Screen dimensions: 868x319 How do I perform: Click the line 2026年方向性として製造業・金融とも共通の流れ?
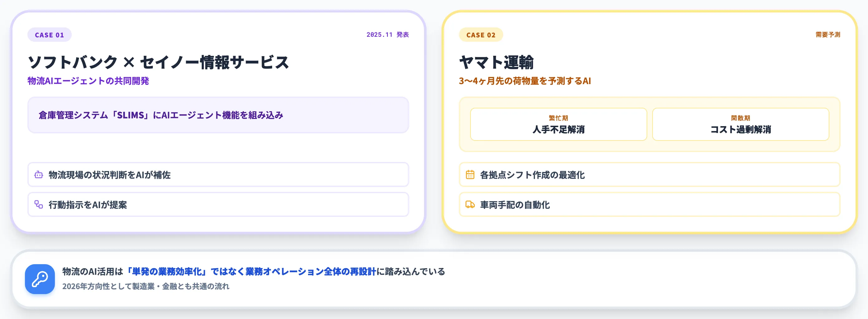click(146, 286)
